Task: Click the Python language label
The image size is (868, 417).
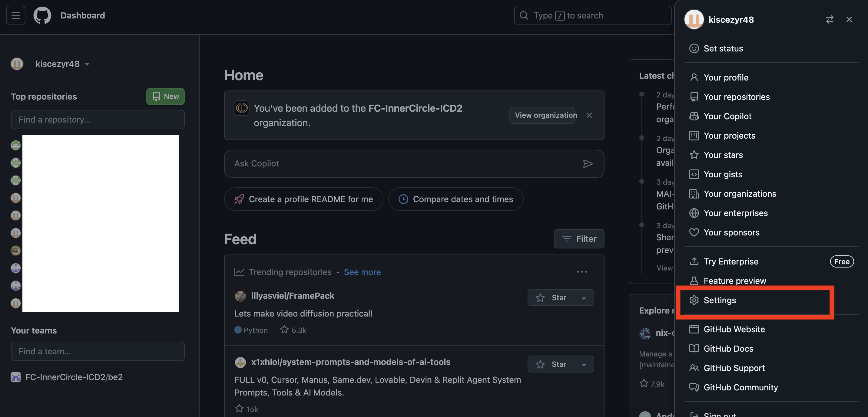Action: pos(255,330)
